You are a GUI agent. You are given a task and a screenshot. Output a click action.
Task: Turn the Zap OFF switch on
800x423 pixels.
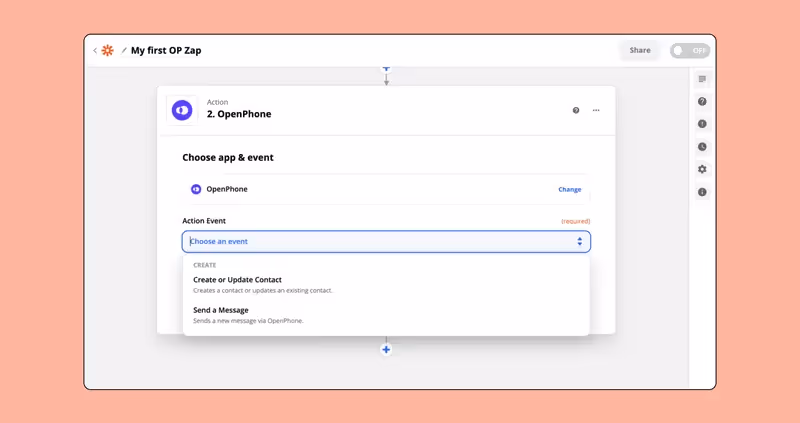pos(690,51)
